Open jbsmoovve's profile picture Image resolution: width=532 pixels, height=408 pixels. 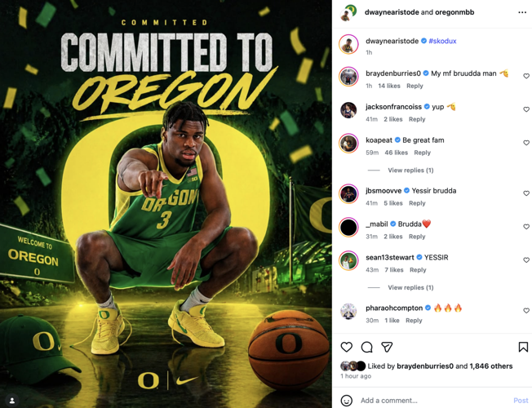pos(348,194)
